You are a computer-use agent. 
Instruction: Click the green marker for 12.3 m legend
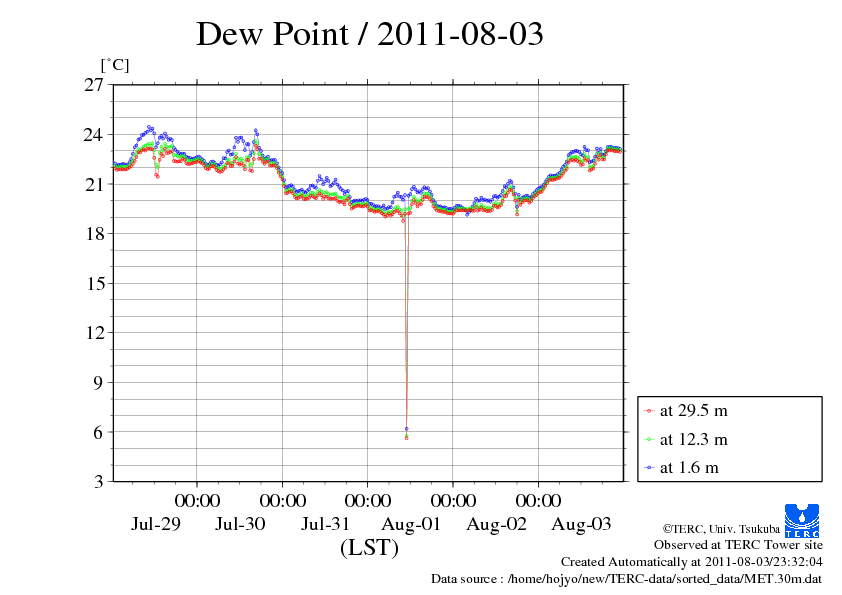tap(649, 440)
